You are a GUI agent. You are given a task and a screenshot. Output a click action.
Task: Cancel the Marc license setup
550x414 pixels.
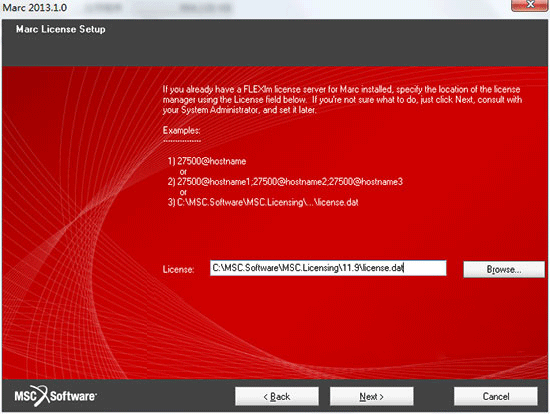pos(496,396)
